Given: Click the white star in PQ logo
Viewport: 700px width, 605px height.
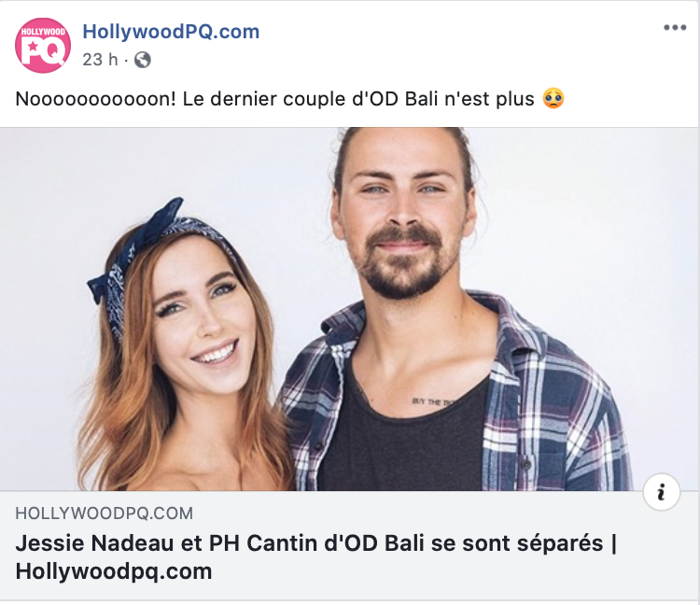Looking at the screenshot, I should pyautogui.click(x=33, y=46).
